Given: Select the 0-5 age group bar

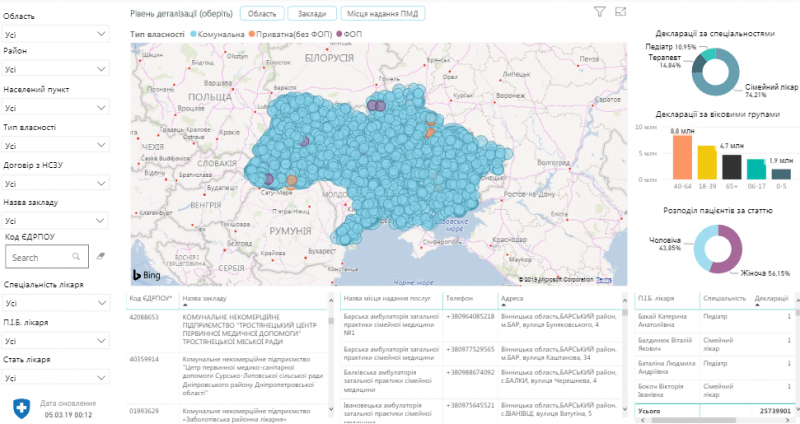Looking at the screenshot, I should (781, 174).
